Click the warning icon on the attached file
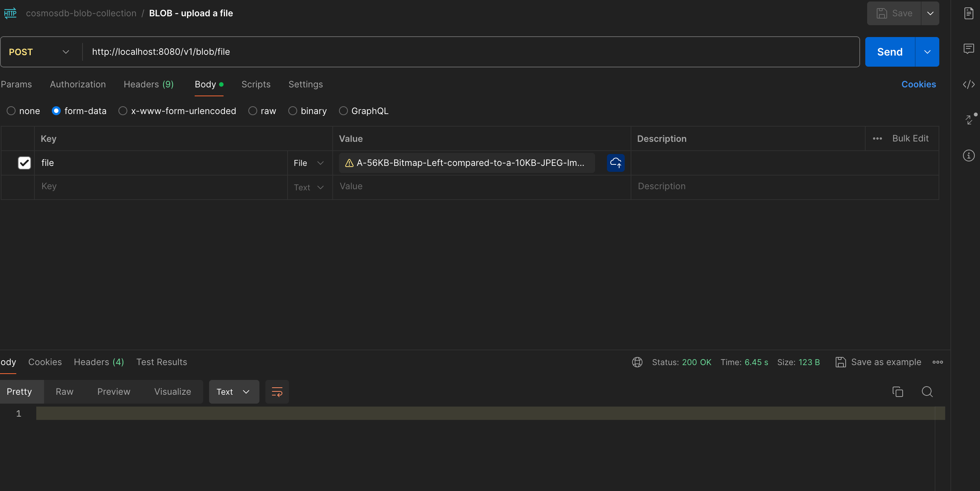Screen dimensions: 980x491 click(349, 163)
